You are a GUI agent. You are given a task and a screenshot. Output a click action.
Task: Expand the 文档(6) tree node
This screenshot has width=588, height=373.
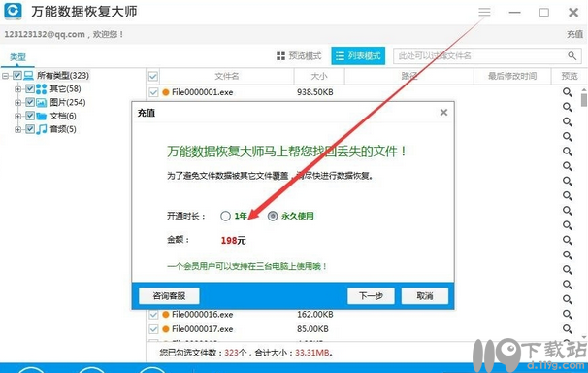(x=17, y=116)
